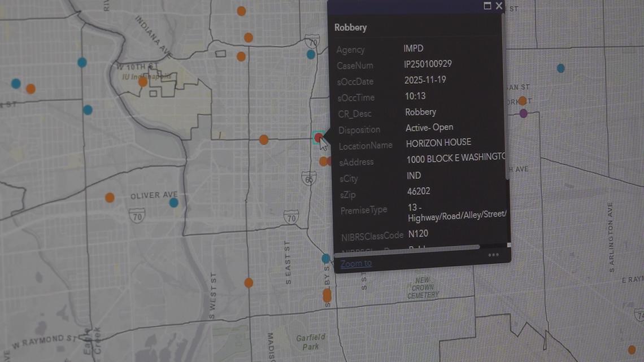Image resolution: width=644 pixels, height=362 pixels.
Task: Click the orange marker near AN ST label
Action: tap(523, 101)
